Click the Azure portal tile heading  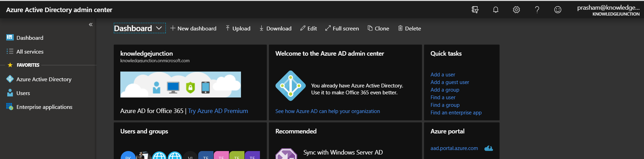pyautogui.click(x=447, y=131)
